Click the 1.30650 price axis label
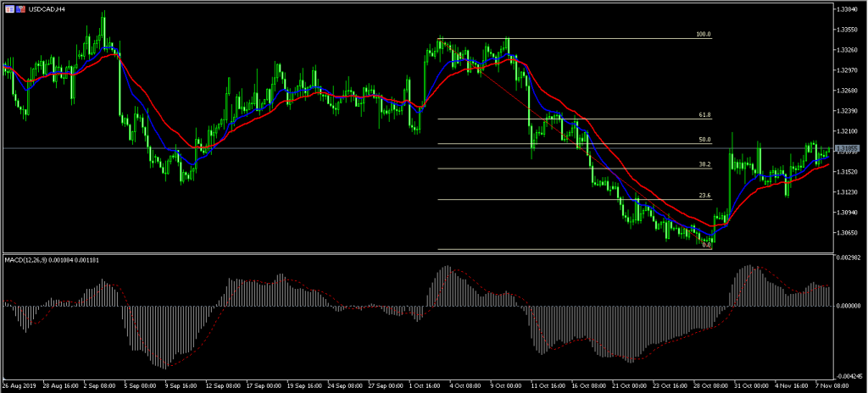Screen dimensions: 868x393 point(848,232)
